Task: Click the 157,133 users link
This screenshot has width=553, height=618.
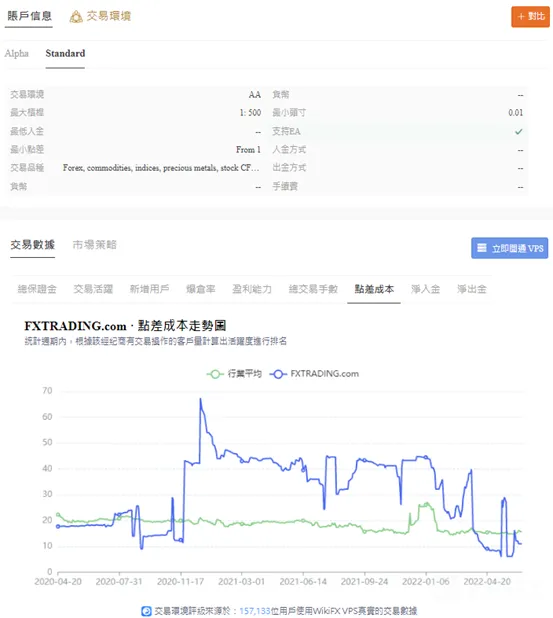Action: pyautogui.click(x=255, y=611)
